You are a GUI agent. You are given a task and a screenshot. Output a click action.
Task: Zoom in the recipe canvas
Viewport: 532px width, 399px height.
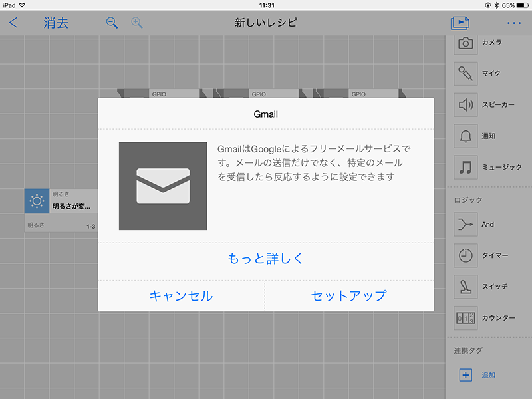pos(137,23)
